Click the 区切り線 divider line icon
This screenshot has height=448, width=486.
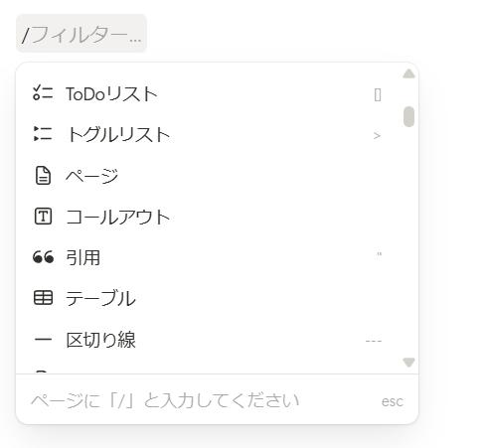43,340
